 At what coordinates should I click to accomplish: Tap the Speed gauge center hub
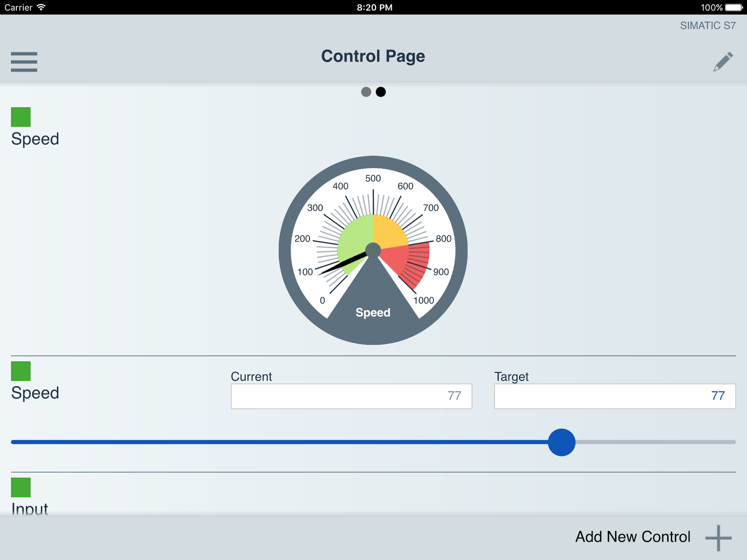[x=373, y=250]
